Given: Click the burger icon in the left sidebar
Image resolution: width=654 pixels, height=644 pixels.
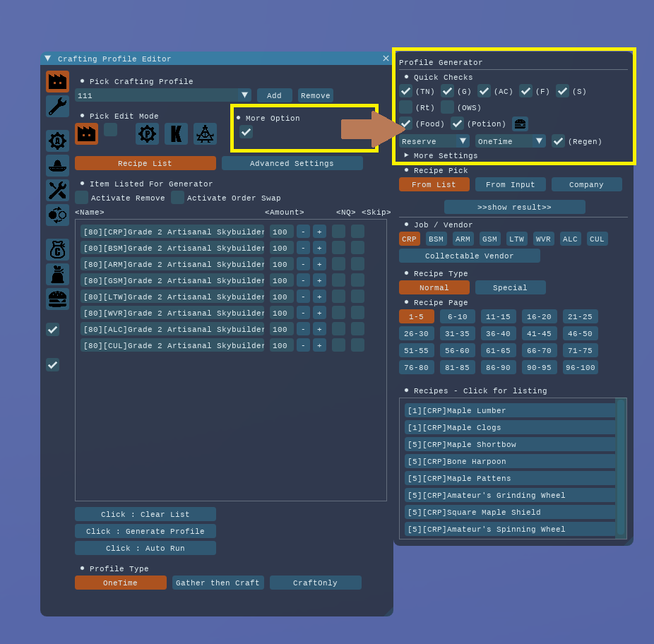Looking at the screenshot, I should [57, 299].
